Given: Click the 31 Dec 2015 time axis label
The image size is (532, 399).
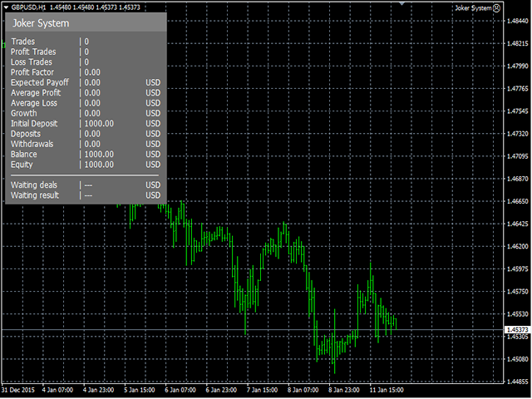Looking at the screenshot, I should (x=17, y=390).
